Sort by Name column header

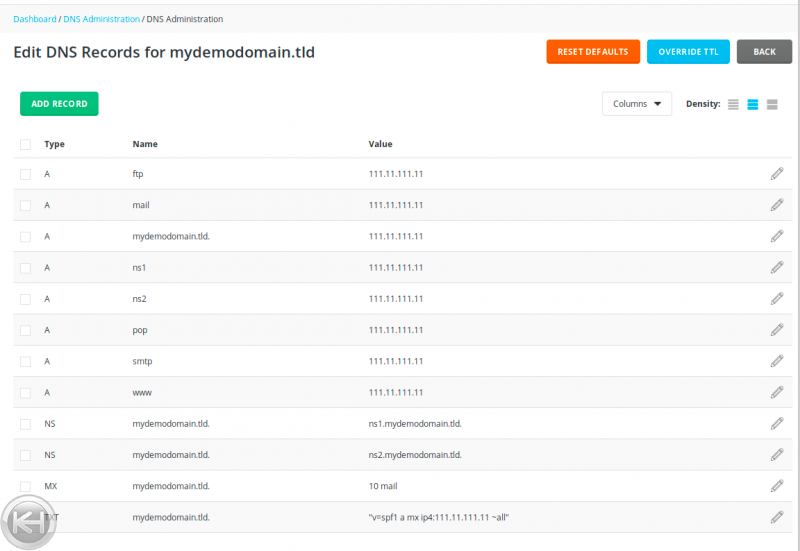point(145,144)
